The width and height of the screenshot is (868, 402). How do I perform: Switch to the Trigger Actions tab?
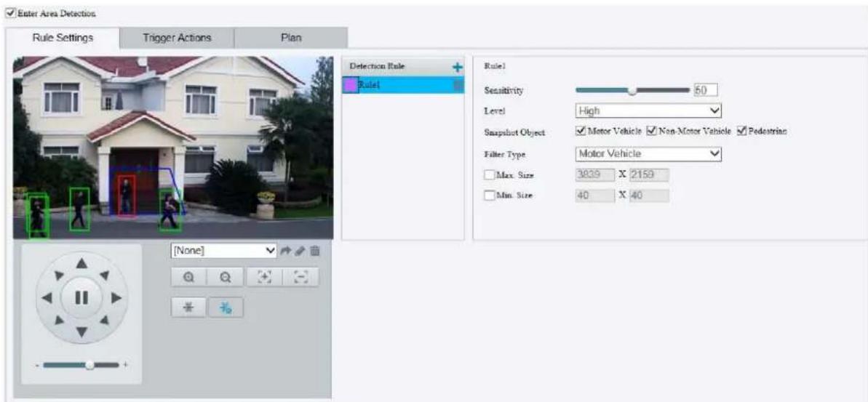(x=177, y=38)
